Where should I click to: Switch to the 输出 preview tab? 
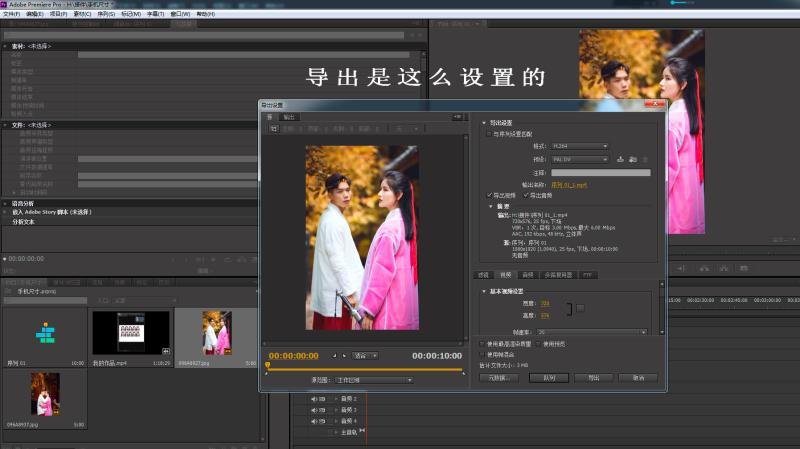(x=289, y=117)
